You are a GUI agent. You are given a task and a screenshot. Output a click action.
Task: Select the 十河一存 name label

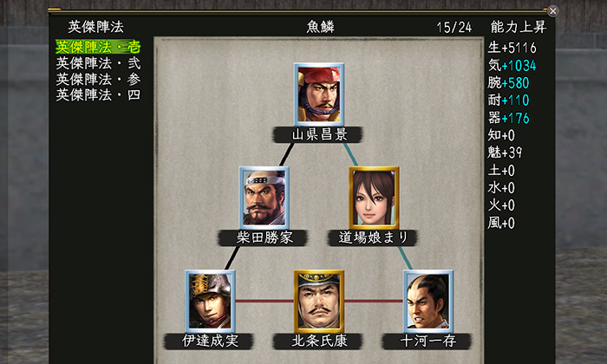pos(427,341)
